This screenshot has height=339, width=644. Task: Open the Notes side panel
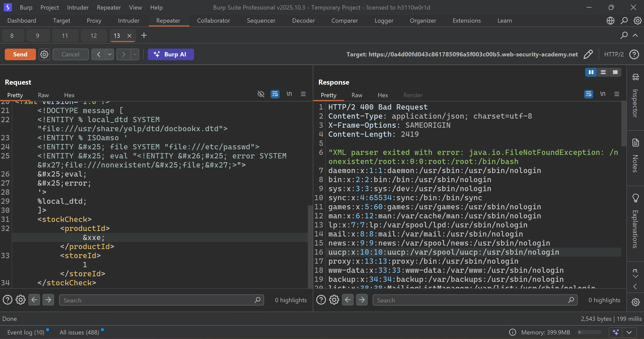point(635,156)
